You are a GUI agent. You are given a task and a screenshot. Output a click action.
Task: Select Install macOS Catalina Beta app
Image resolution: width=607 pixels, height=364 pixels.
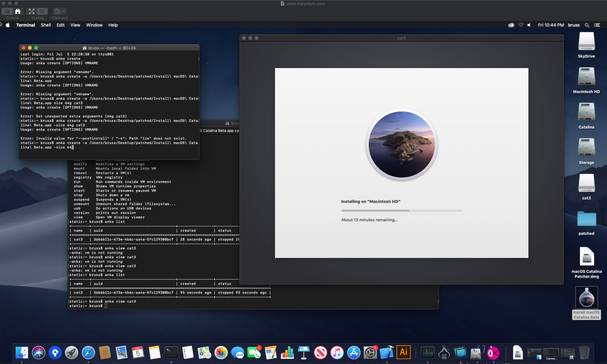(x=586, y=303)
